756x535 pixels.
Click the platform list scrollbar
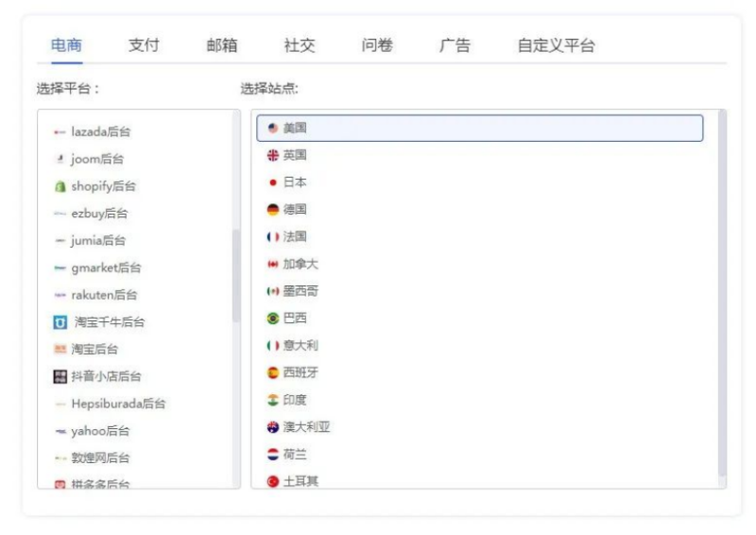[236, 275]
